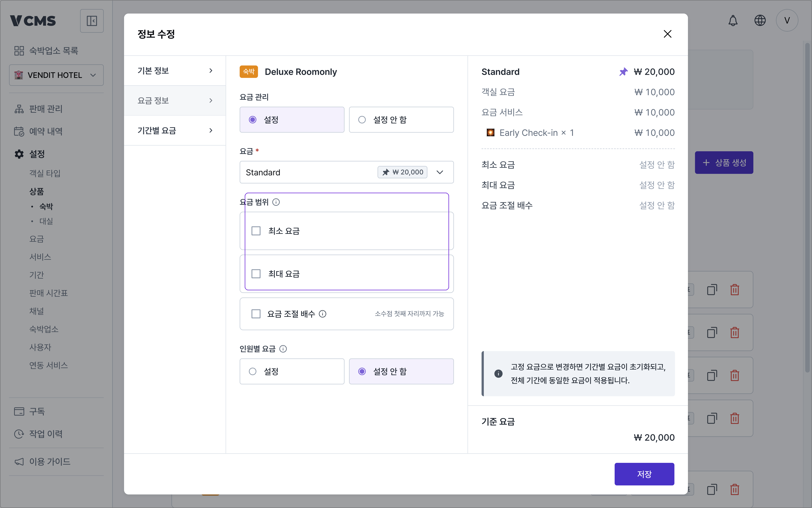This screenshot has width=812, height=508.
Task: Open user avatar V menu
Action: click(x=787, y=21)
